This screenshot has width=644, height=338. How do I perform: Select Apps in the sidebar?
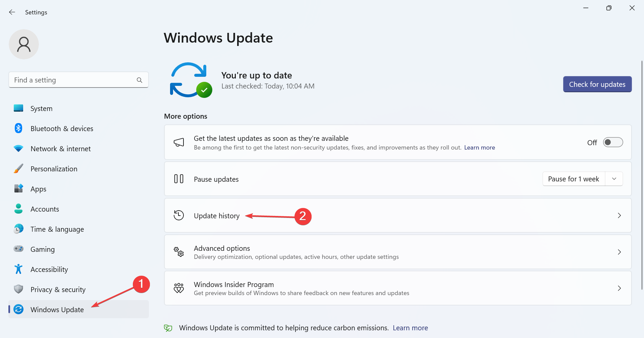pyautogui.click(x=78, y=189)
